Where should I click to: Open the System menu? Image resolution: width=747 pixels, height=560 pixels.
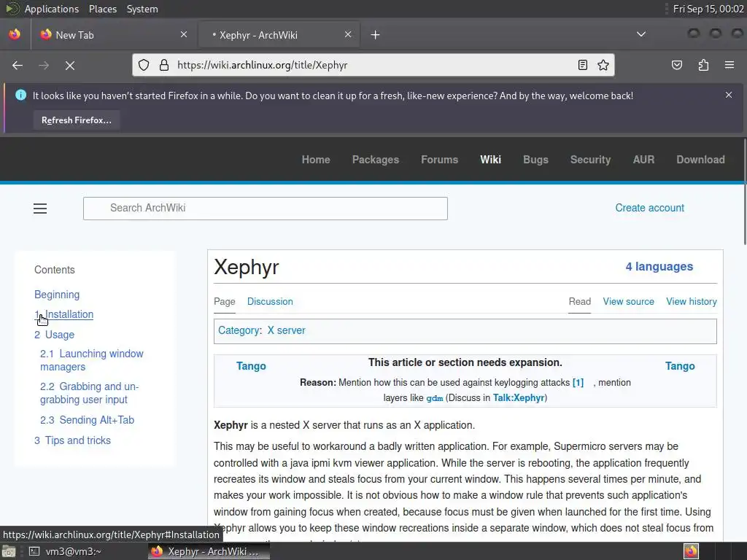[x=142, y=9]
